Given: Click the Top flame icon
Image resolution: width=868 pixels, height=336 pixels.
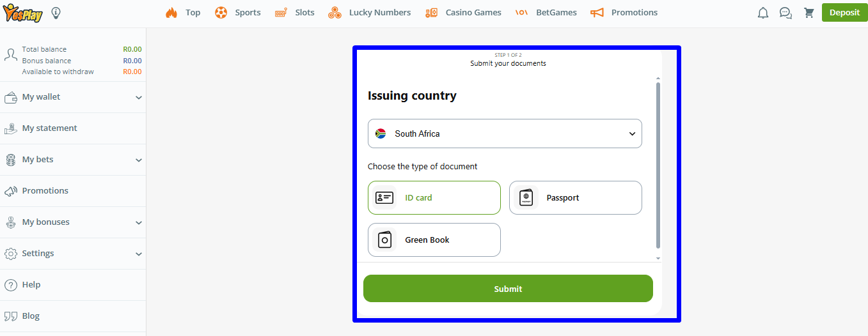Looking at the screenshot, I should click(x=171, y=13).
